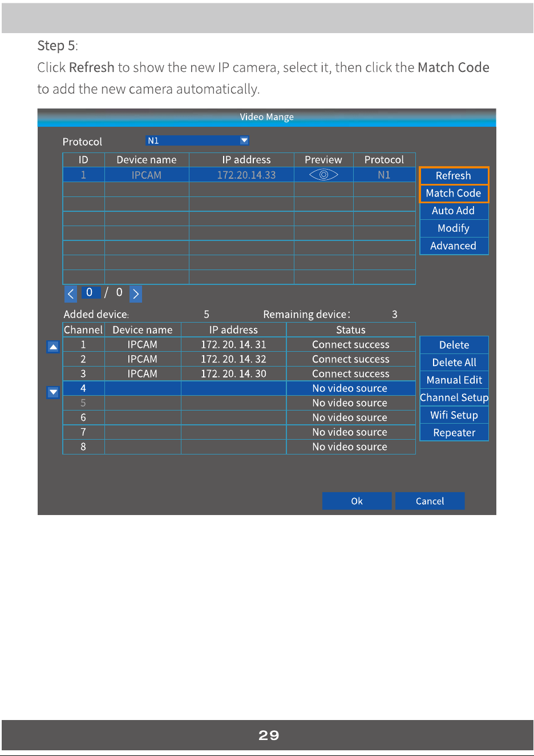Go to next page of device list
Viewport: 534px width, 756px height.
136,293
